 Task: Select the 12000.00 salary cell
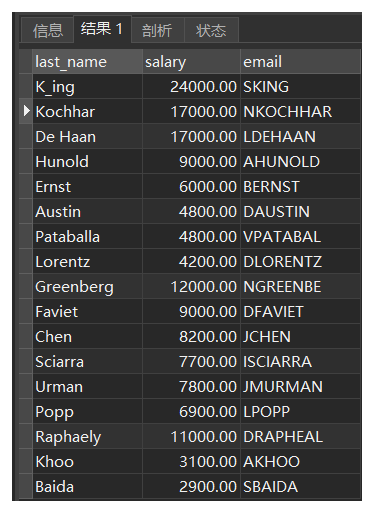(191, 287)
